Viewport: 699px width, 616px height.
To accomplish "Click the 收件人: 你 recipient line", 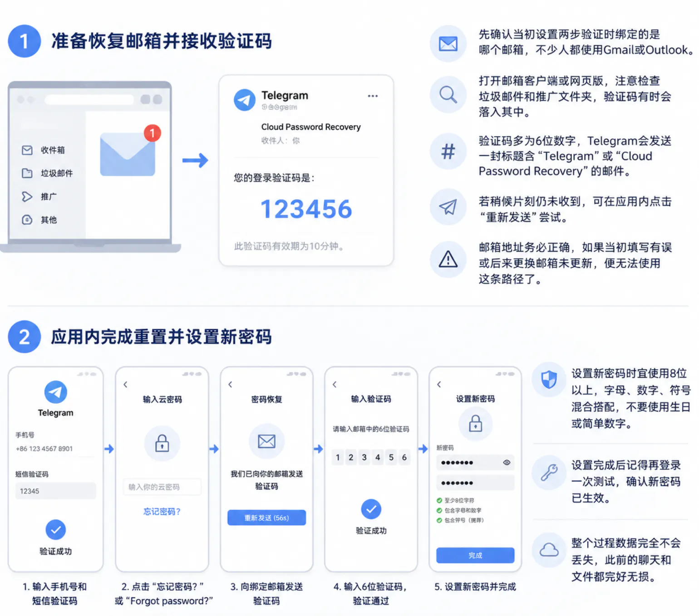I will coord(281,141).
